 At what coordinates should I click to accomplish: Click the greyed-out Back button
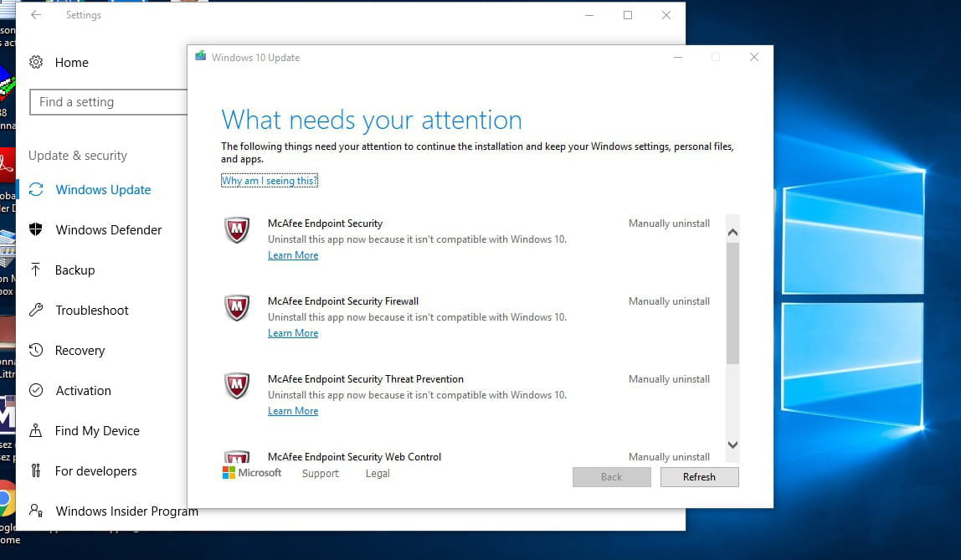612,476
